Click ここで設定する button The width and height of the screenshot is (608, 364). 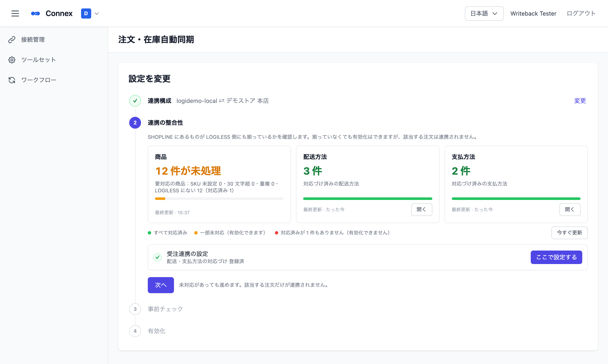pos(556,257)
